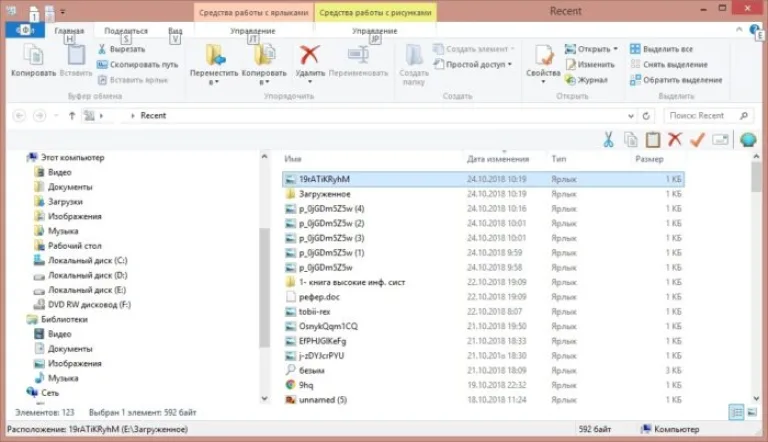
Task: Click Снять выделение
Action: (x=669, y=64)
